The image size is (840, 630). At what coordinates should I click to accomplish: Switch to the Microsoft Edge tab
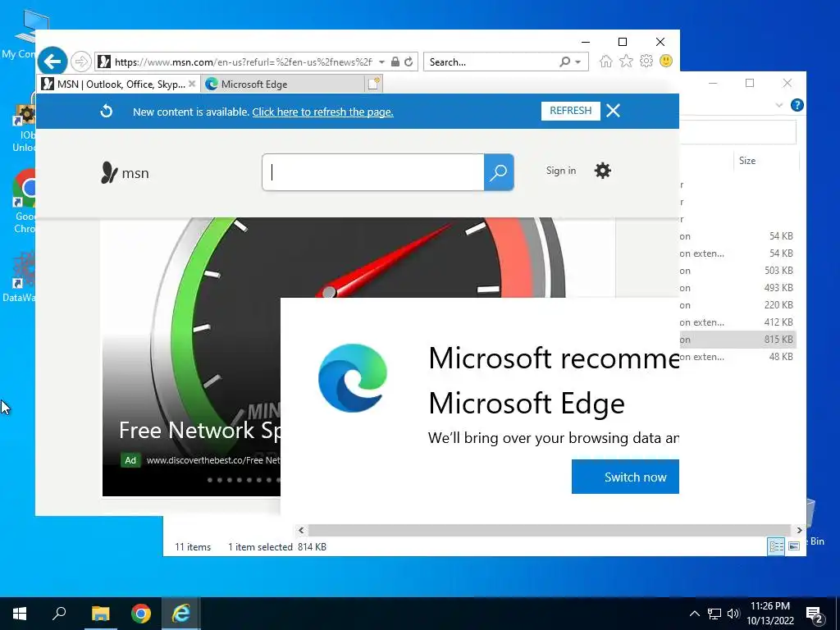coord(283,84)
